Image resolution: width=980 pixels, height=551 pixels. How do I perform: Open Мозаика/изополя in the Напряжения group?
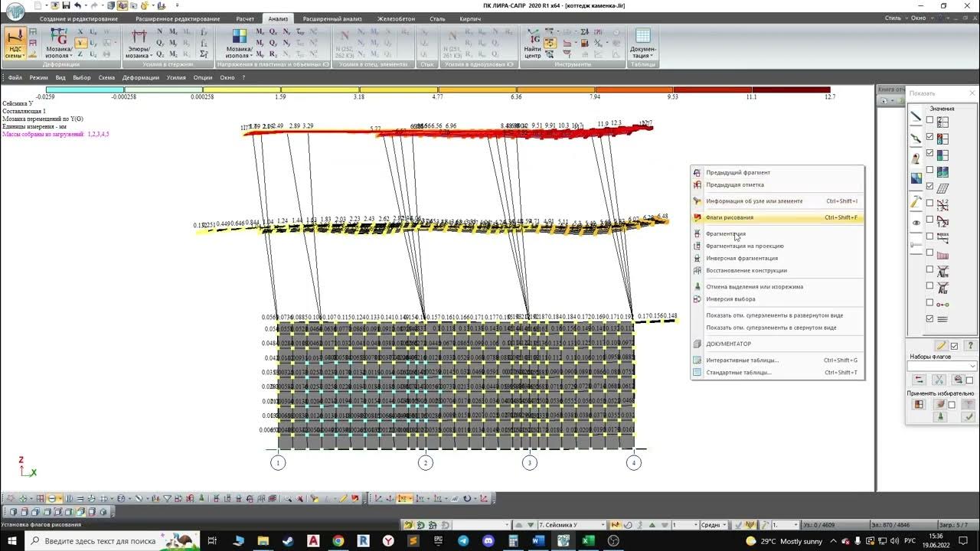tap(240, 44)
